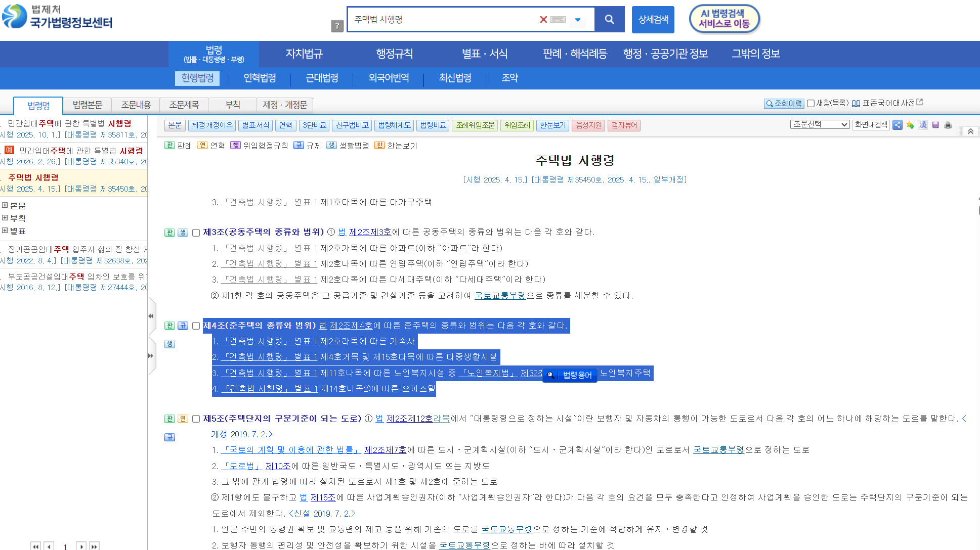Enable the 새창(목록) checkbox
The width and height of the screenshot is (980, 550).
811,103
